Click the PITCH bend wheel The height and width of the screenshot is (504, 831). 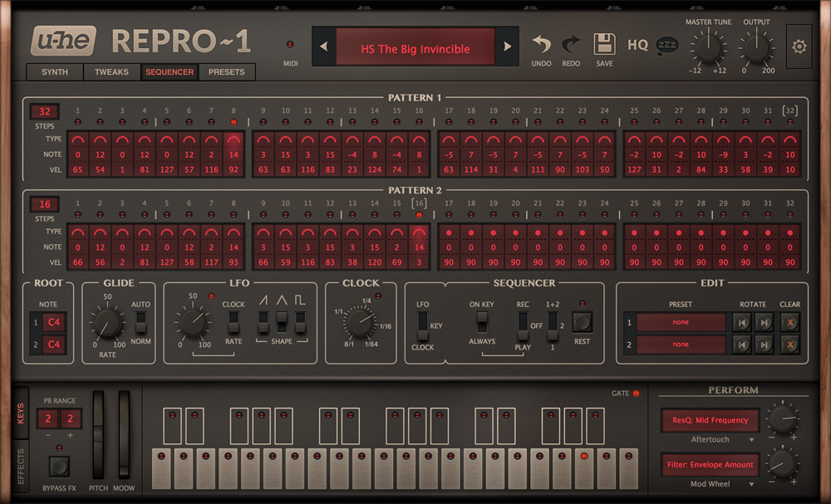click(x=98, y=435)
